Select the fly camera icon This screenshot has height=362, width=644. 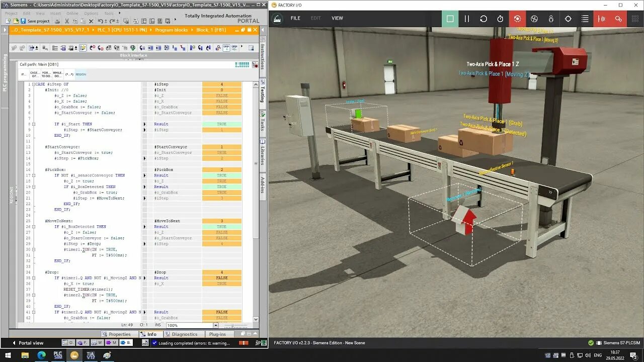click(x=534, y=19)
